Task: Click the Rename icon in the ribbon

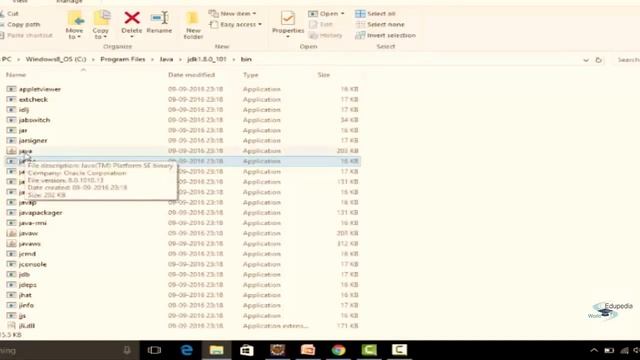Action: (159, 18)
